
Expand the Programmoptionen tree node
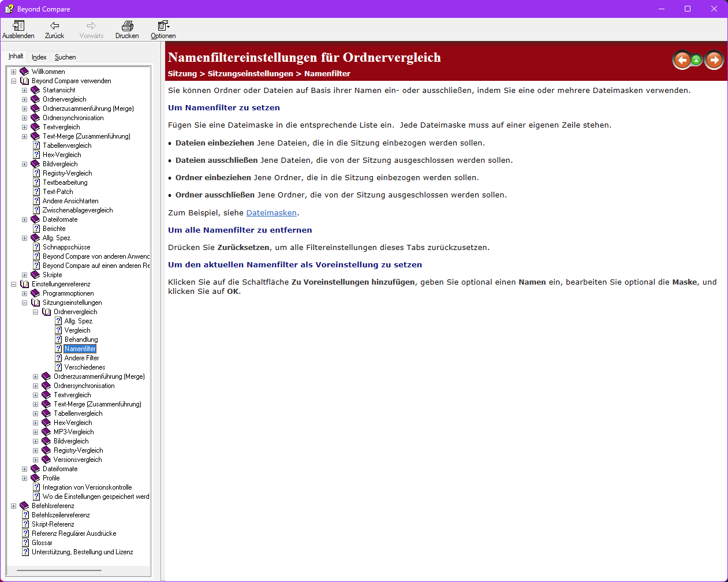point(24,293)
